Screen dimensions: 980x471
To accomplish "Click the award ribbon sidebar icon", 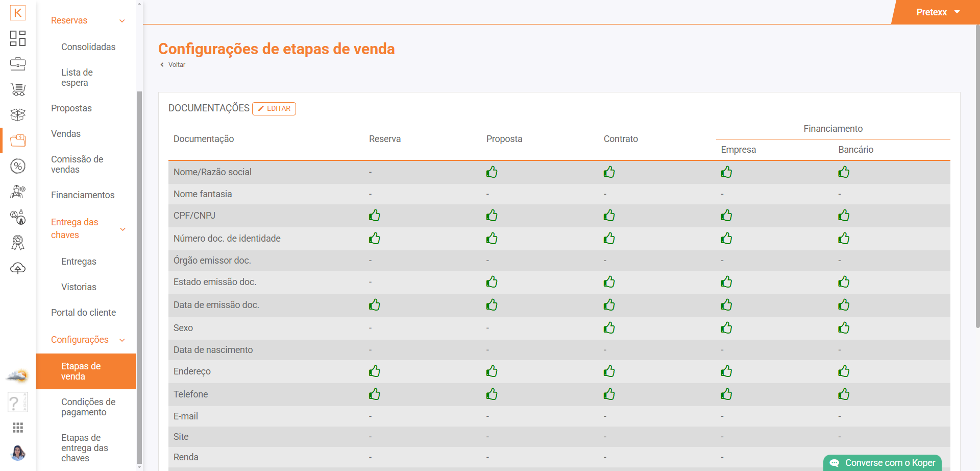I will coord(18,243).
